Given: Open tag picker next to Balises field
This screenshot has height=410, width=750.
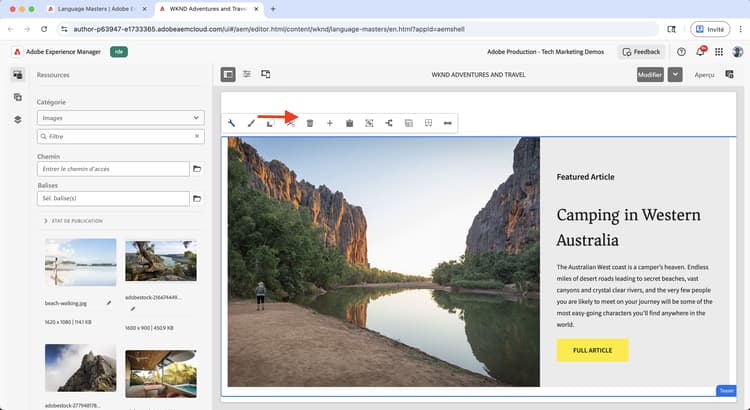Looking at the screenshot, I should pyautogui.click(x=197, y=199).
